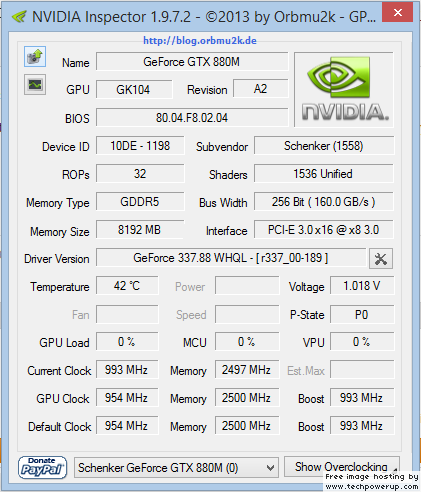Click Voltage value 1.018 V
The height and width of the screenshot is (492, 421).
click(362, 286)
